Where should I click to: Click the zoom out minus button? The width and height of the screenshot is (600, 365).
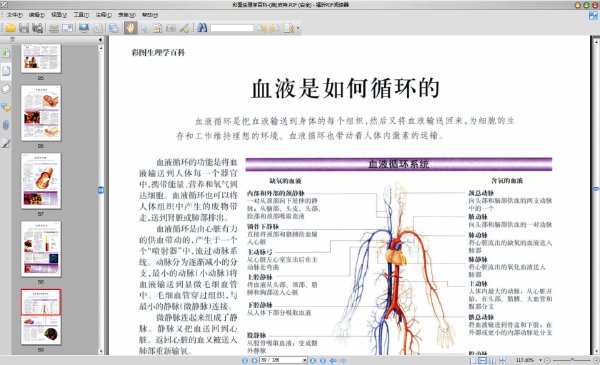pyautogui.click(x=547, y=360)
